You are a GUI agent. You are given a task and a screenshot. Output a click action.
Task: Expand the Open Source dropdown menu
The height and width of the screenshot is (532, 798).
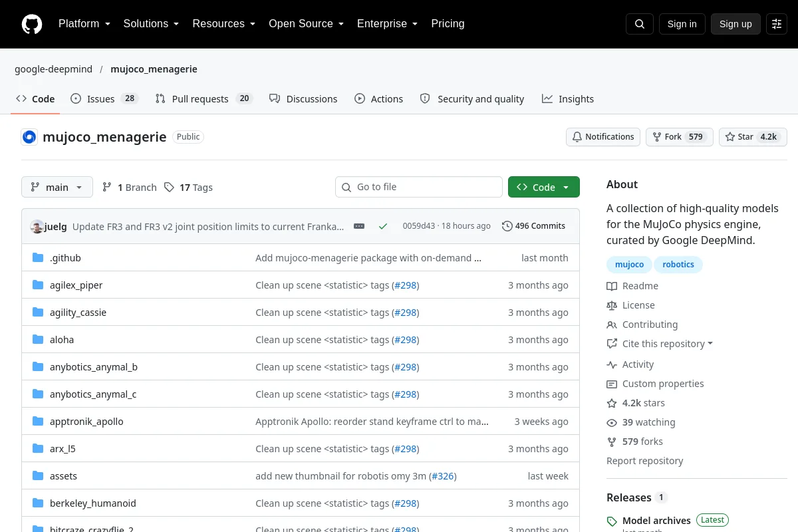click(x=306, y=24)
